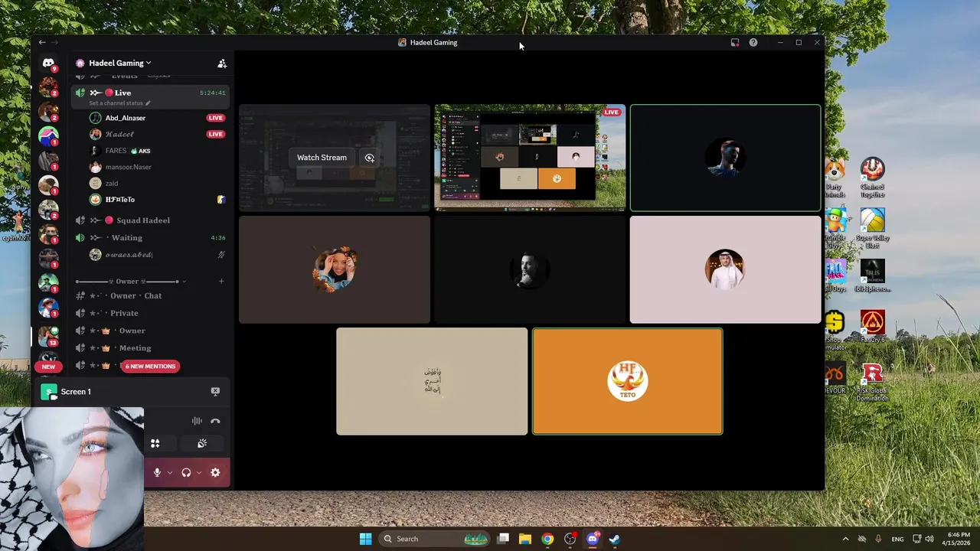
Task: Open Google Chrome from taskbar
Action: click(547, 539)
